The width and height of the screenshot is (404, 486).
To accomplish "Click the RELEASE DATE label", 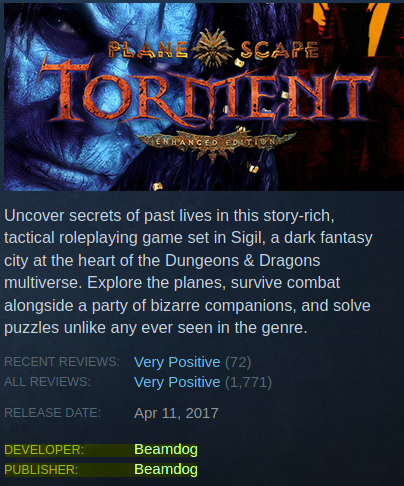I will (52, 413).
